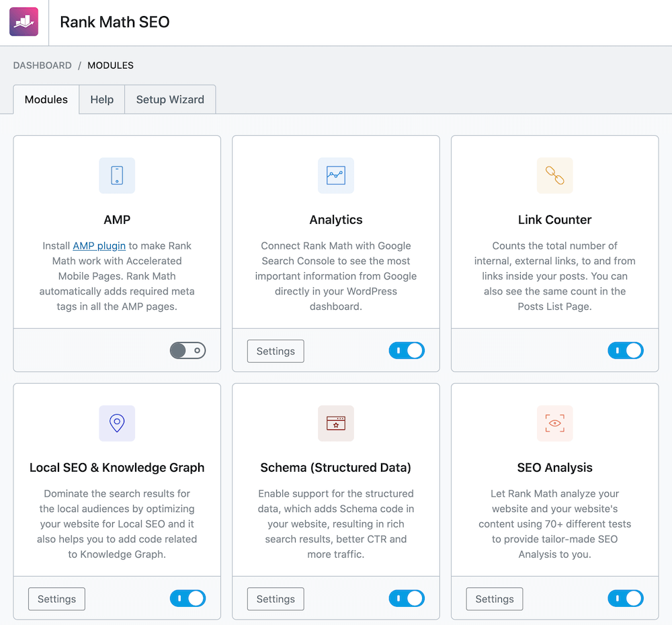
Task: Click the Schema structured data icon
Action: (x=336, y=423)
